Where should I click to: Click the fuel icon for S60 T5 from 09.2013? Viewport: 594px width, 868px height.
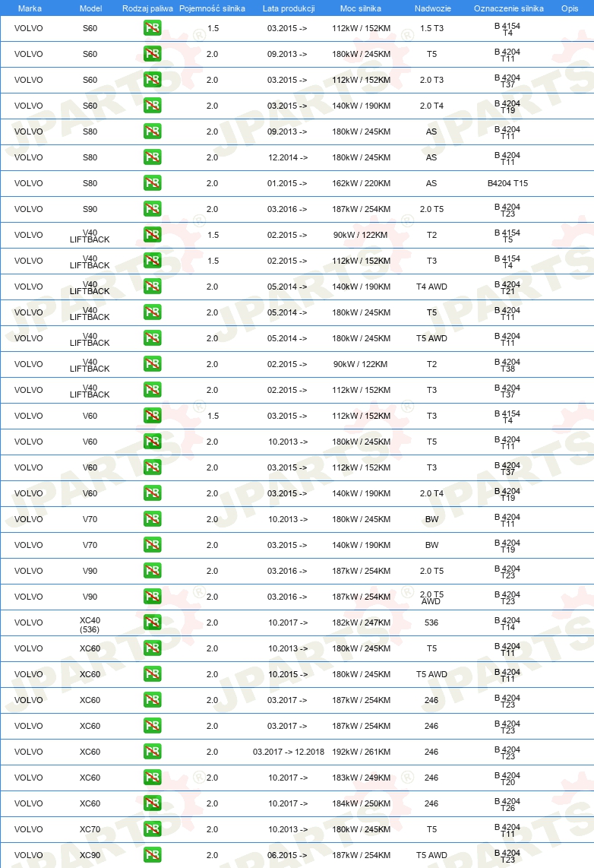coord(152,54)
